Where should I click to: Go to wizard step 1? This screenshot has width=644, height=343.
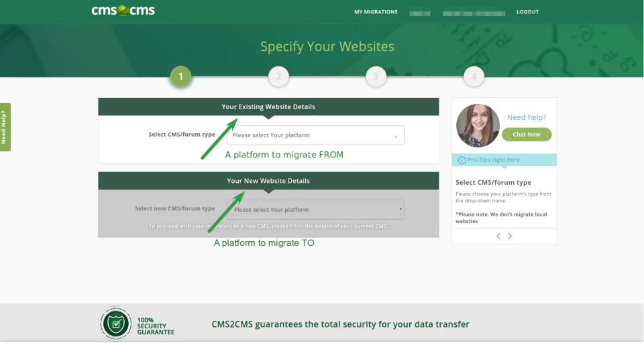click(x=180, y=76)
